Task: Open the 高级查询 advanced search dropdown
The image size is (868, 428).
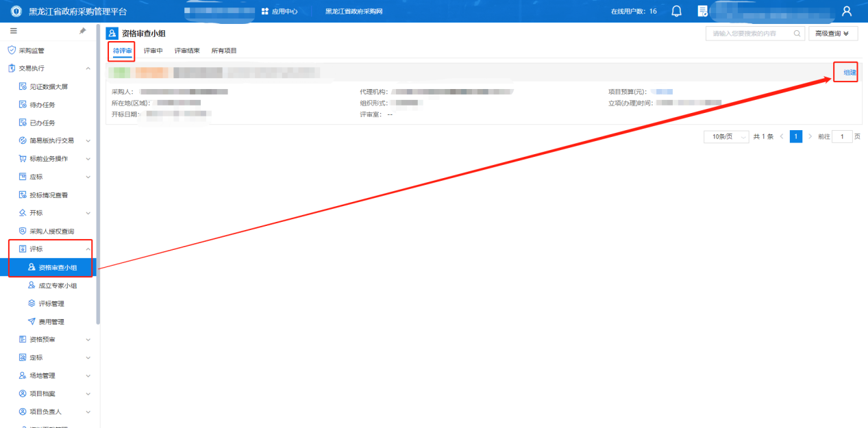Action: pos(833,33)
